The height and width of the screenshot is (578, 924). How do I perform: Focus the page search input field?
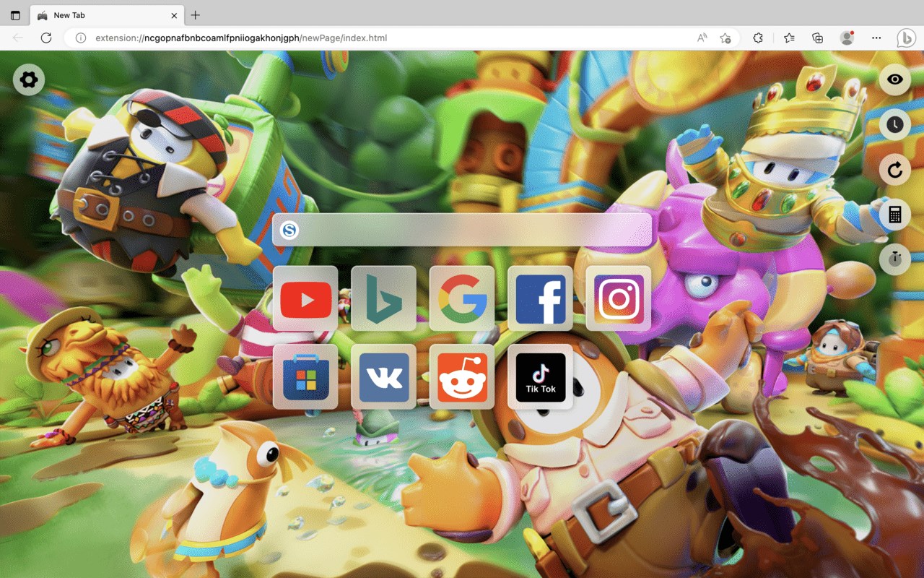tap(462, 230)
